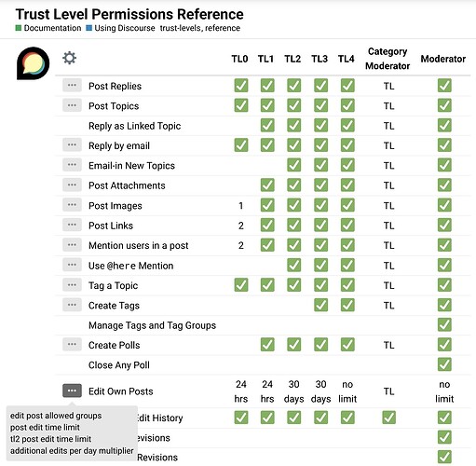The width and height of the screenshot is (476, 466).
Task: Show settings via ellipsis beside Reply by email
Action: [x=72, y=145]
